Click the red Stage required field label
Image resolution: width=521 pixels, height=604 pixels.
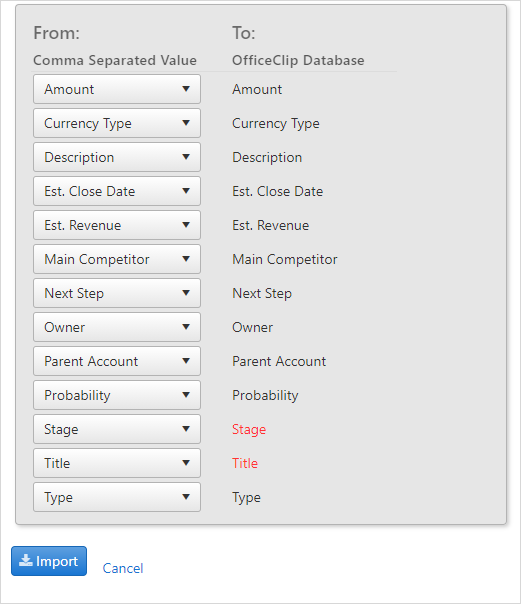(249, 429)
